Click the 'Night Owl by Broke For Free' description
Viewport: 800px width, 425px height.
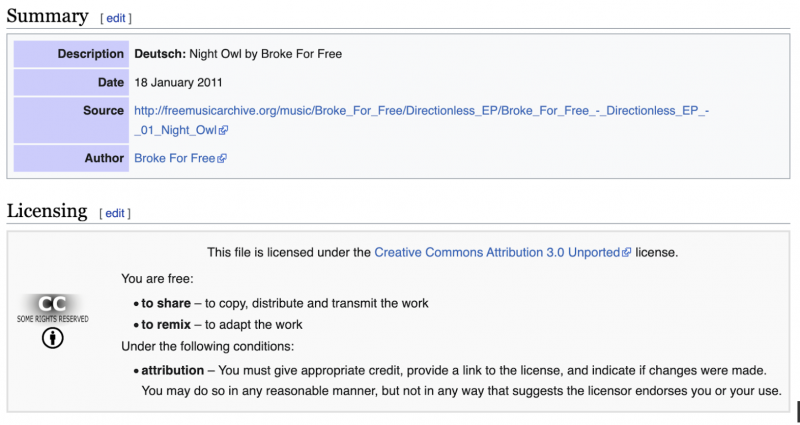(265, 54)
